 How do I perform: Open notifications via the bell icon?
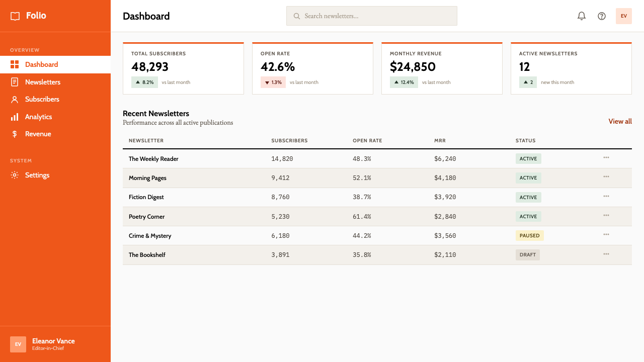(x=582, y=16)
